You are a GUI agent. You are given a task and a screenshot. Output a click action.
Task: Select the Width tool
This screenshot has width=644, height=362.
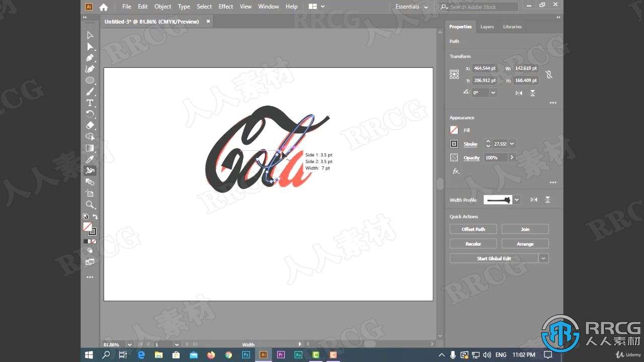pos(90,170)
